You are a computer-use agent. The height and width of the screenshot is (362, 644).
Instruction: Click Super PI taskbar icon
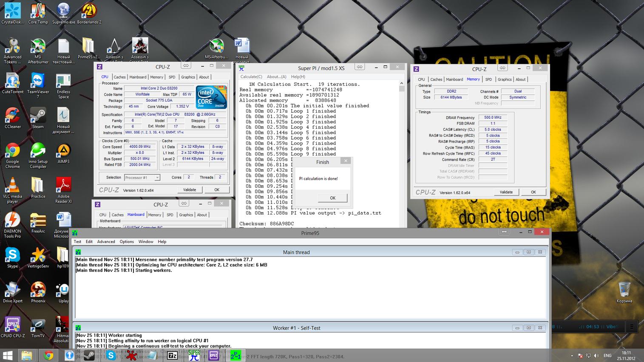coord(194,355)
